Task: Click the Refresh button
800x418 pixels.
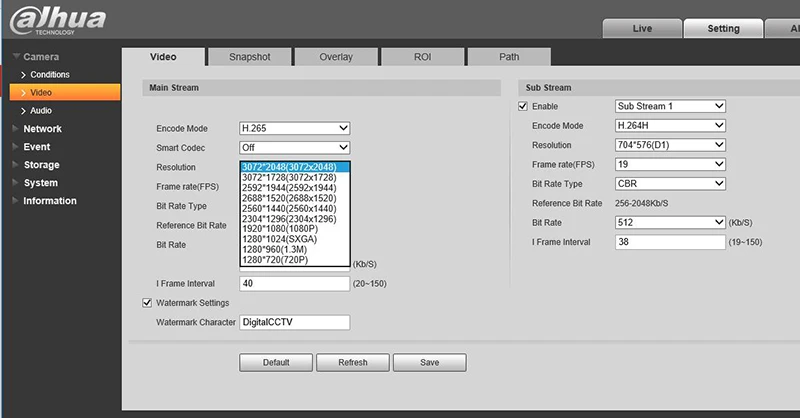Action: click(x=353, y=362)
